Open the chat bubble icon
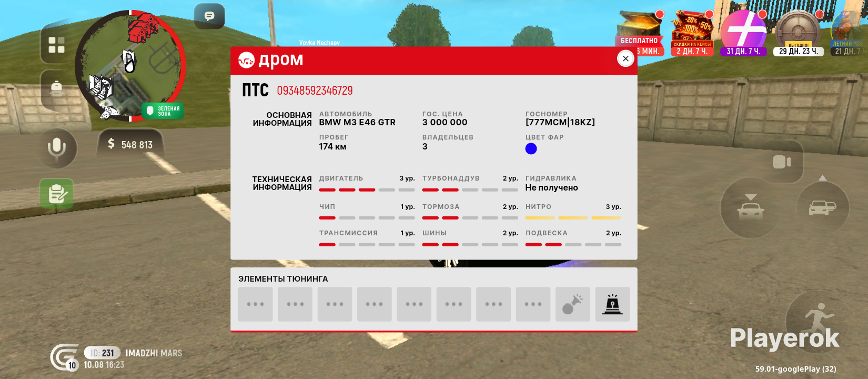The width and height of the screenshot is (868, 379). click(209, 16)
